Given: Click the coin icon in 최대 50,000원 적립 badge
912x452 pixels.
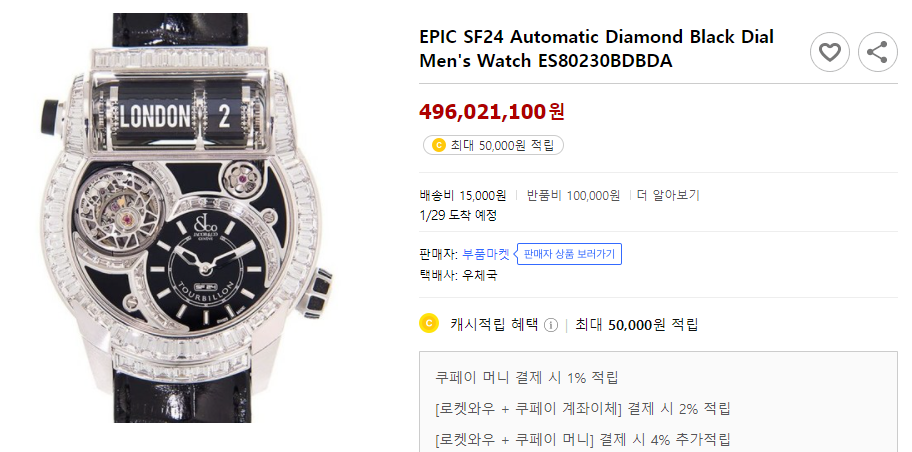Looking at the screenshot, I should coord(437,145).
